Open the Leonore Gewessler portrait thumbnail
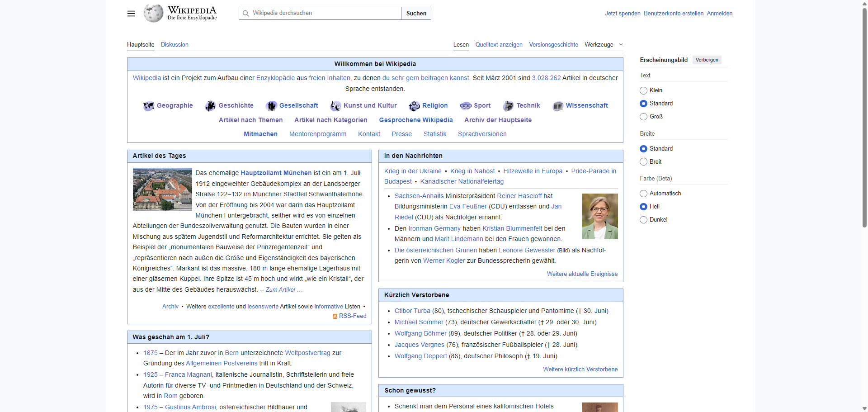Screen dimensions: 868x412 600,217
